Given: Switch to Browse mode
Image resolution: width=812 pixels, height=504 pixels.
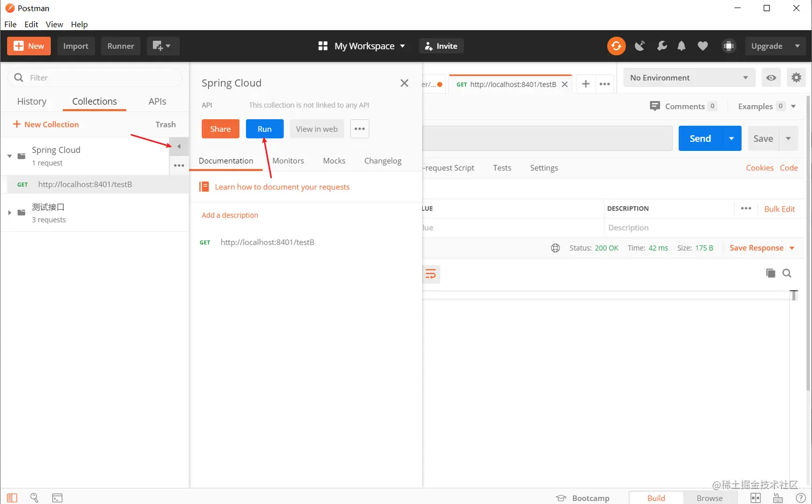Looking at the screenshot, I should pyautogui.click(x=709, y=498).
